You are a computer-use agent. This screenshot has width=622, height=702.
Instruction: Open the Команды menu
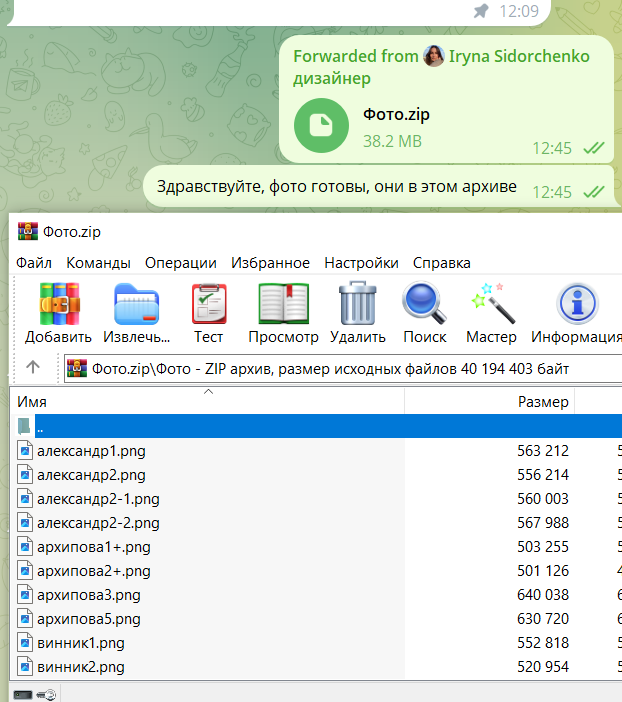[x=99, y=263]
